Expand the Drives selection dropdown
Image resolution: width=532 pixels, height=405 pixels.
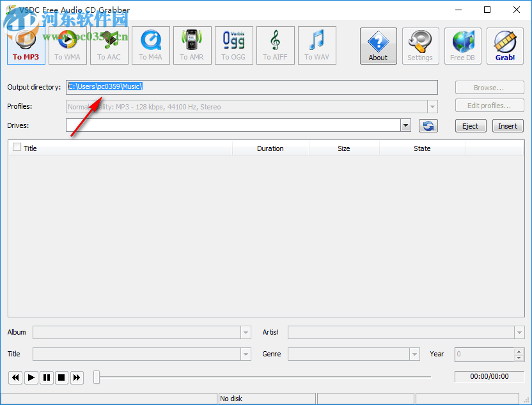point(405,125)
